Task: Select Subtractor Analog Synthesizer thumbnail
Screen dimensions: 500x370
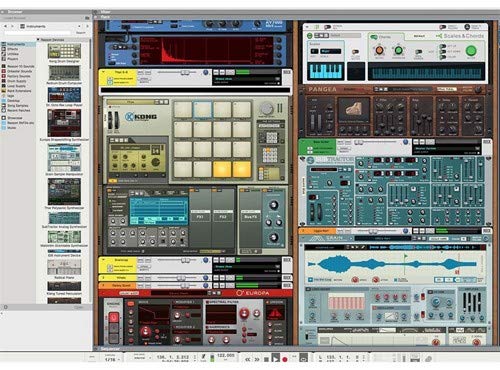Action: tap(64, 218)
